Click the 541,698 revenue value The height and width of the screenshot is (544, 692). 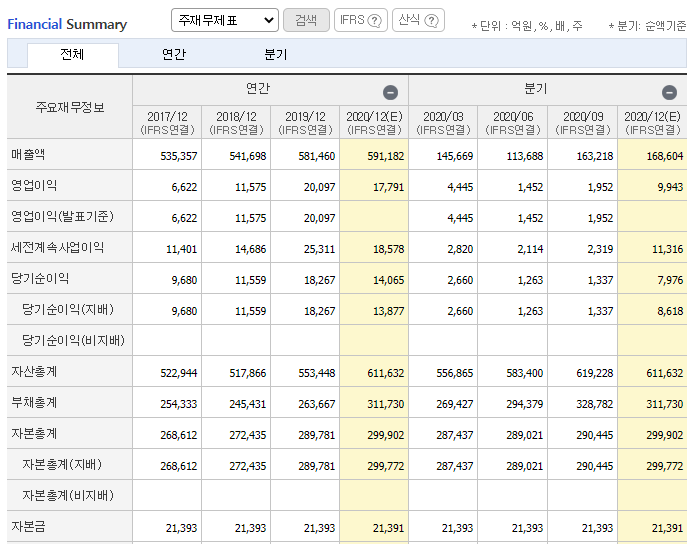tap(248, 156)
